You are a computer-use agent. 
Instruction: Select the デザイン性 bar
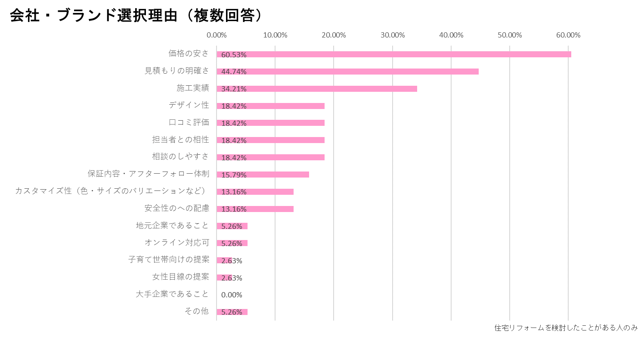(270, 106)
